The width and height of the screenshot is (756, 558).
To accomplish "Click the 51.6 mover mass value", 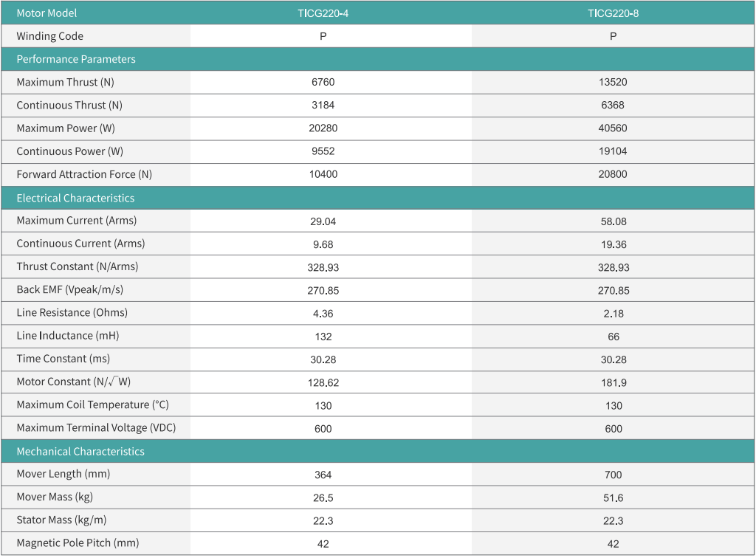I will pos(613,497).
